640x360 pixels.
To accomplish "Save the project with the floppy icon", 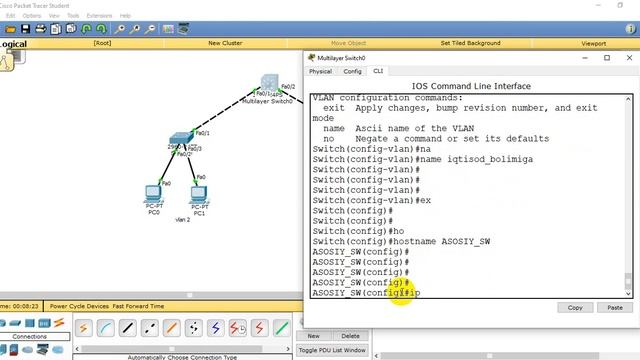I will (25, 29).
